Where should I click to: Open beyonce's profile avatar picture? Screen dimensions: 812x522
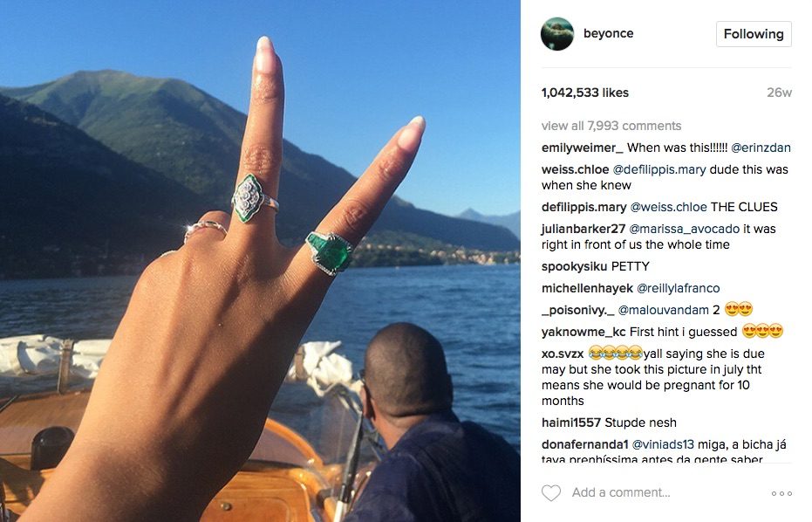(x=557, y=34)
